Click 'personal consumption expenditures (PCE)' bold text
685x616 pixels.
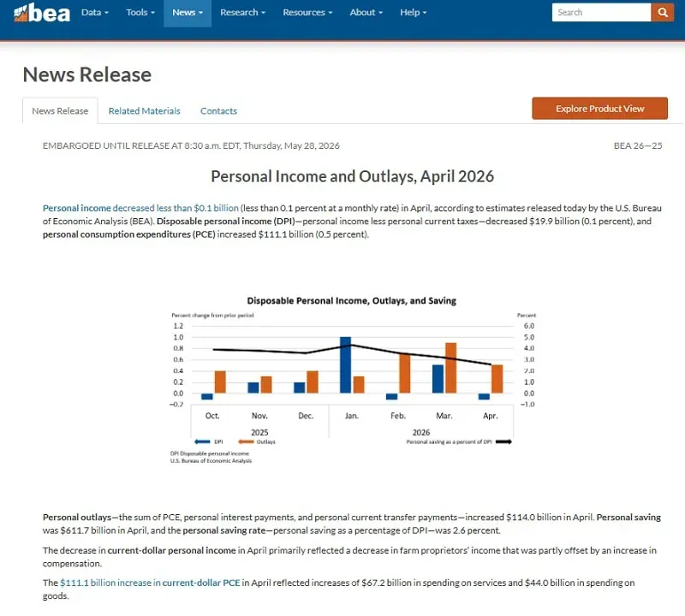click(x=129, y=234)
